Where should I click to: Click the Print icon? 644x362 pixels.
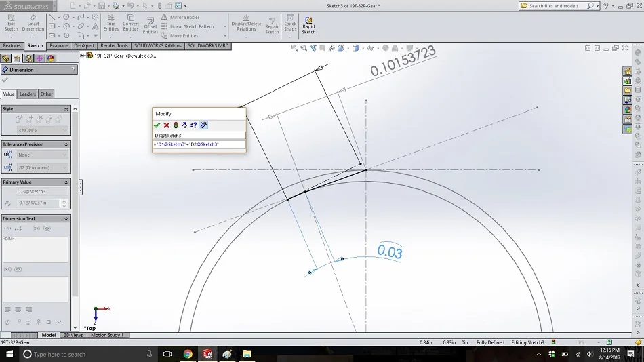click(116, 5)
